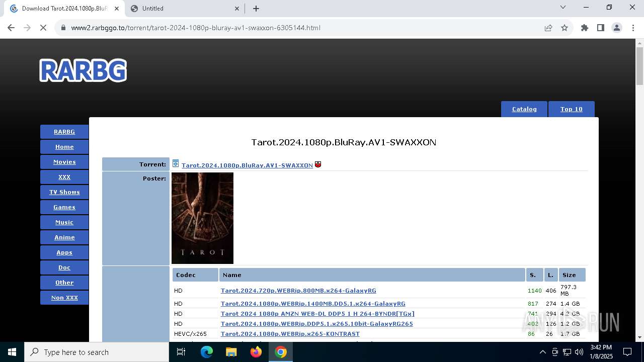Open Tarot.2024.1080p.WEBRip.DDP5.1.x265.10bit-GalaxyRG265 link

(317, 324)
